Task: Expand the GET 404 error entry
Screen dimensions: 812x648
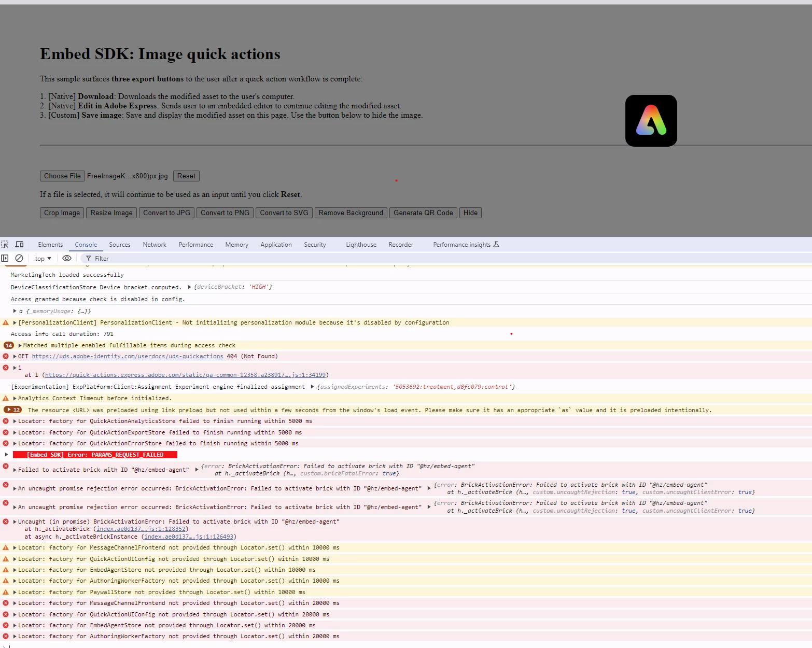Action: (x=15, y=357)
